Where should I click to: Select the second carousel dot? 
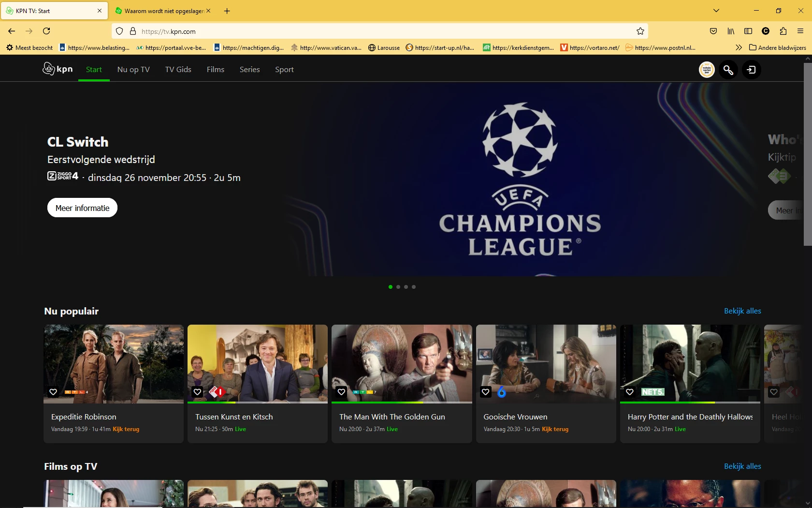click(x=398, y=287)
